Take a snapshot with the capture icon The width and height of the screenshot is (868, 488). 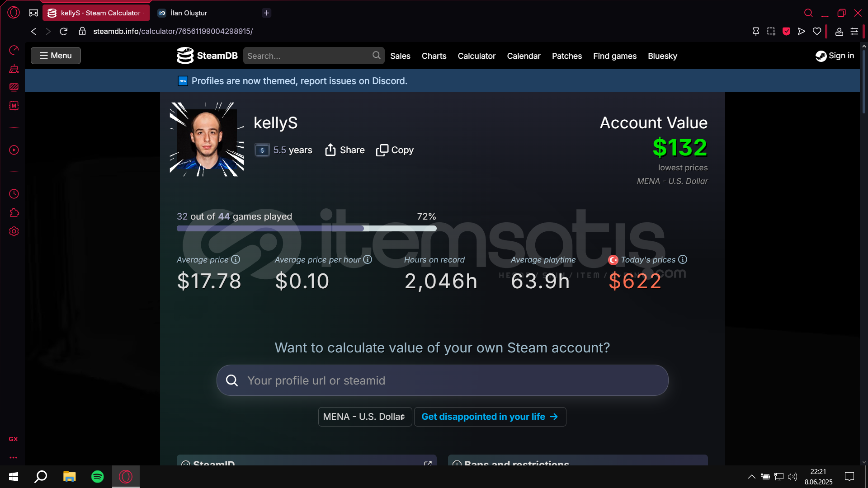[x=771, y=31]
